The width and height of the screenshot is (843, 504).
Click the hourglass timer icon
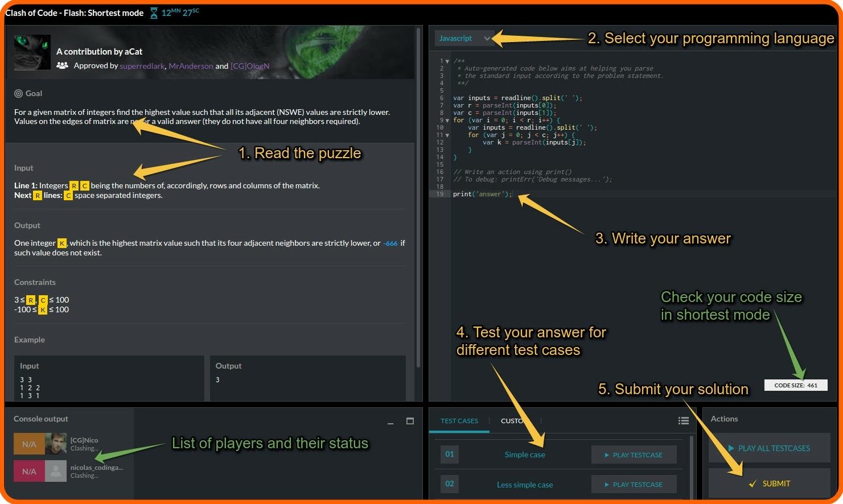[154, 13]
